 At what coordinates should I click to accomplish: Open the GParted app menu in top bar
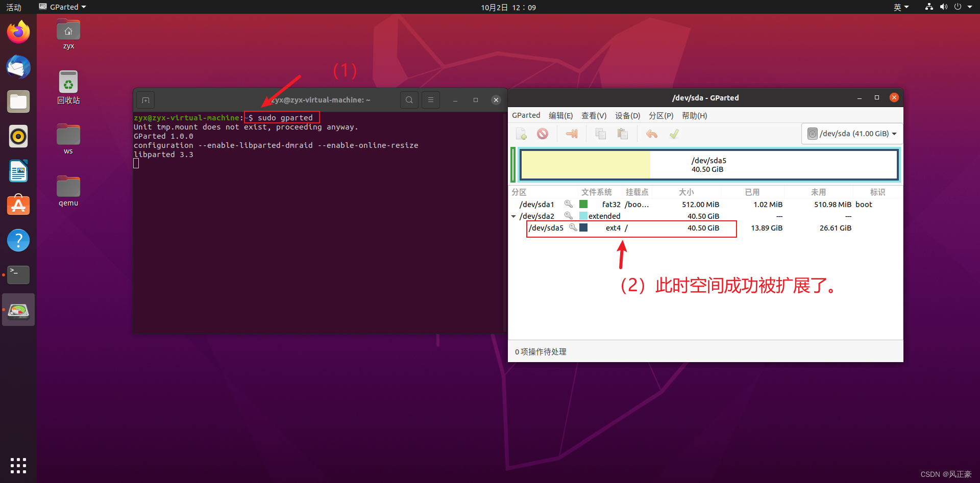point(63,7)
